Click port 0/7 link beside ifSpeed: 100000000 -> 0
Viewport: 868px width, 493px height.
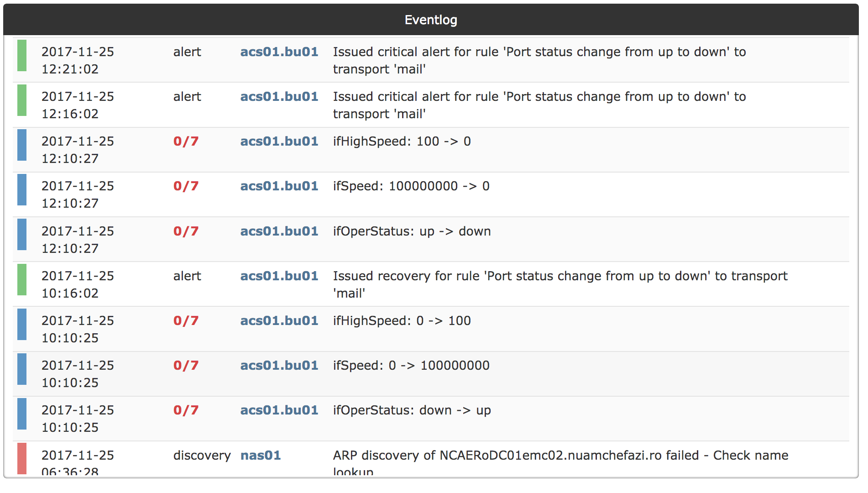point(186,186)
